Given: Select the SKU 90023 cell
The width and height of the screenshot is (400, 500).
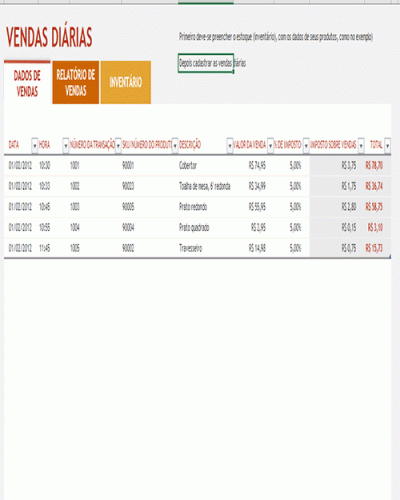Looking at the screenshot, I should point(128,186).
